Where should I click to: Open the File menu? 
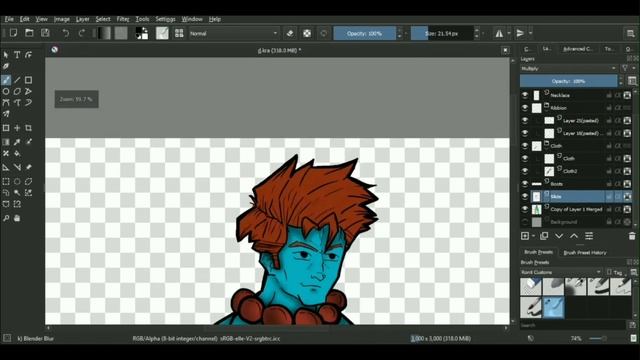9,19
